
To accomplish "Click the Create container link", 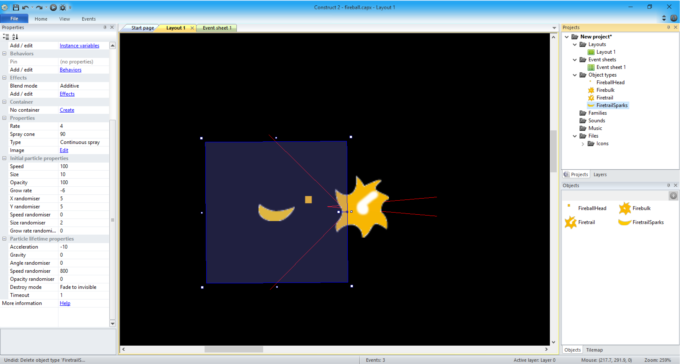I will tap(67, 110).
